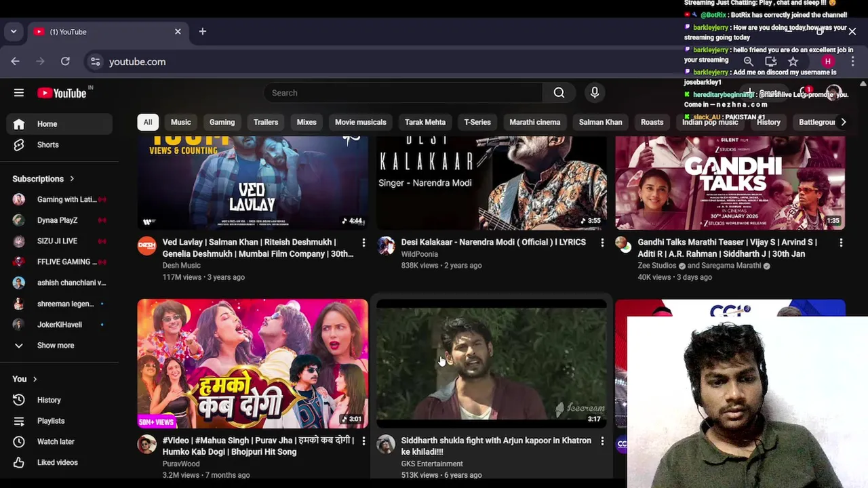Open options menu for Humko Kab Dogi video
868x488 pixels.
[x=363, y=441]
